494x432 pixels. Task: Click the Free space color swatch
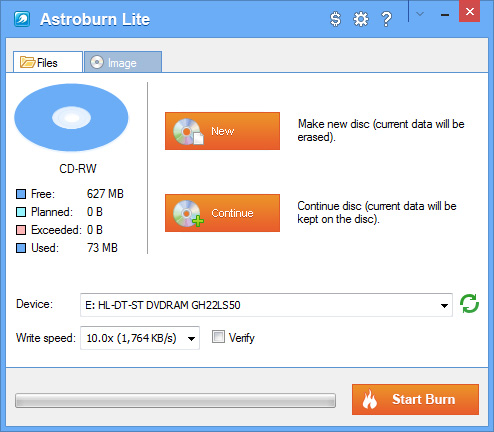point(21,194)
